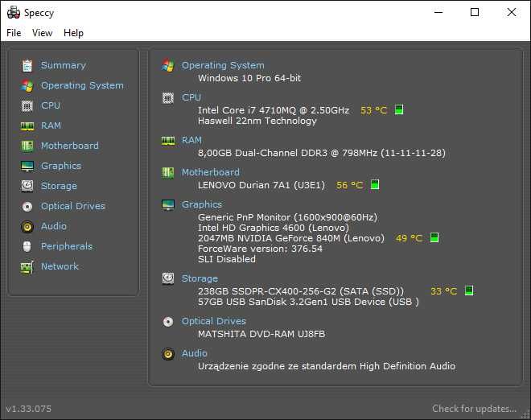Click Check for updates link
Viewport: 531px width, 420px height.
tap(475, 409)
